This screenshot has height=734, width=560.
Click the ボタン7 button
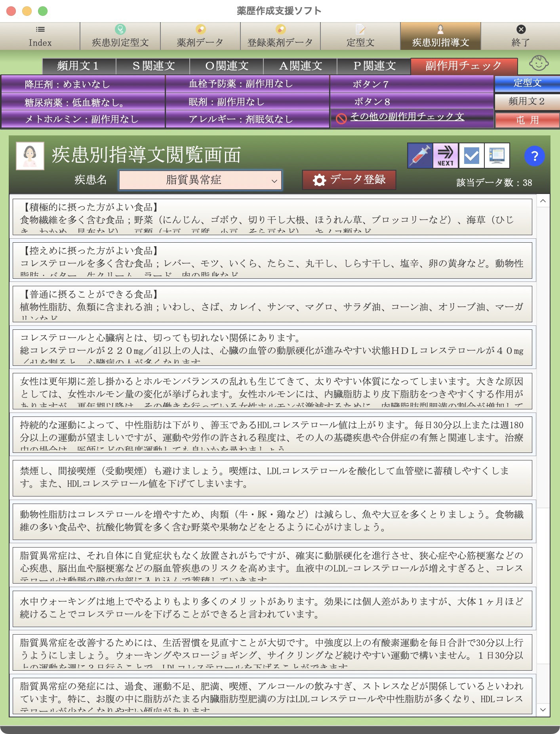pos(411,84)
